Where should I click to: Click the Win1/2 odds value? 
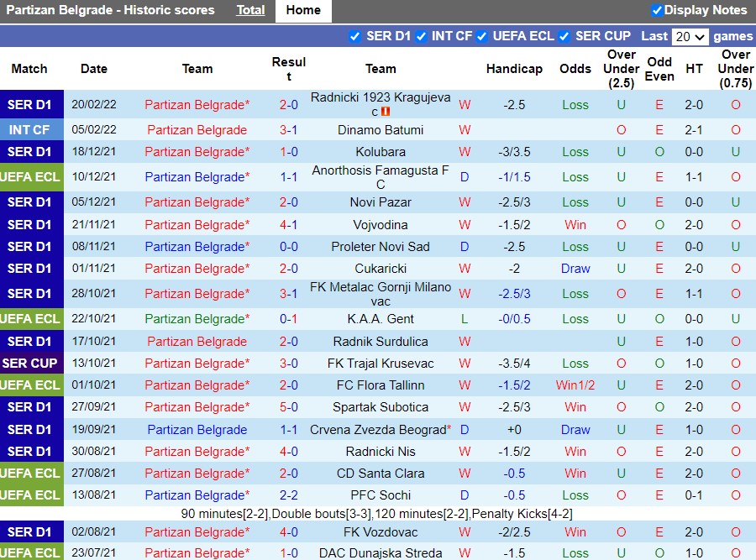[x=575, y=385]
